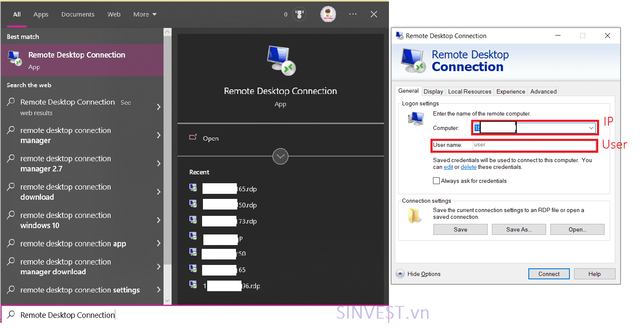This screenshot has height=328, width=644.
Task: Click the Hide Options label
Action: coord(424,274)
